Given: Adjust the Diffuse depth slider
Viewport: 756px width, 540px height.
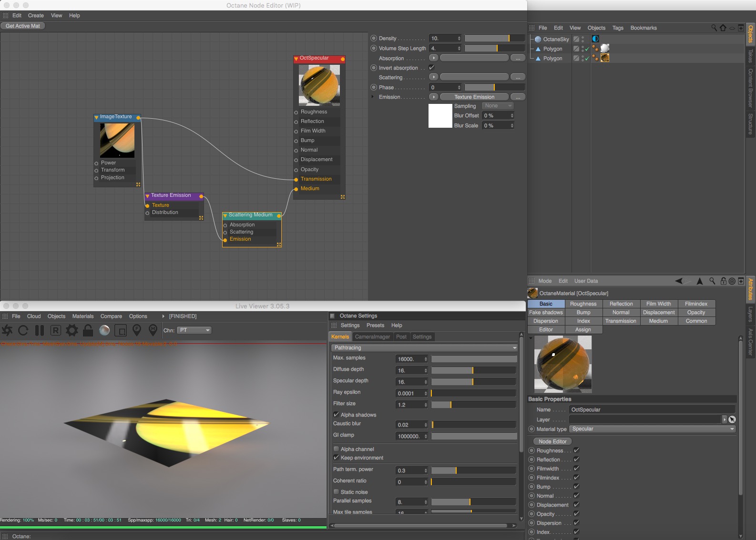Looking at the screenshot, I should tap(473, 370).
